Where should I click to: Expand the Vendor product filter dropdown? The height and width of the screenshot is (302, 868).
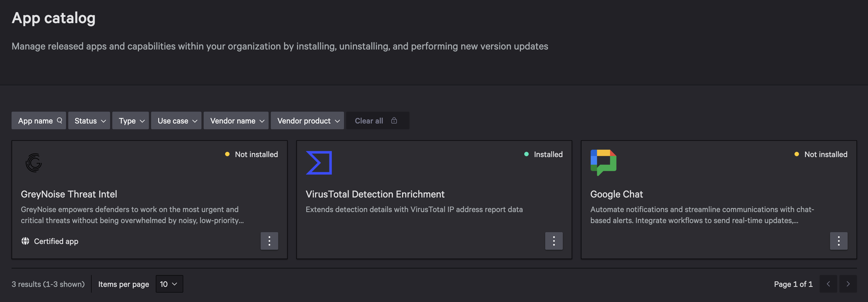coord(307,120)
